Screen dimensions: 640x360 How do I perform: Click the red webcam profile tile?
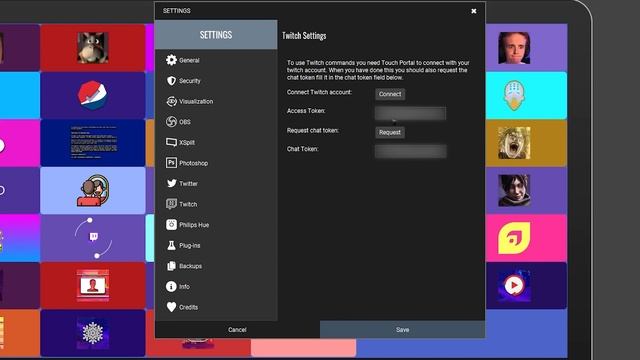pos(93,285)
